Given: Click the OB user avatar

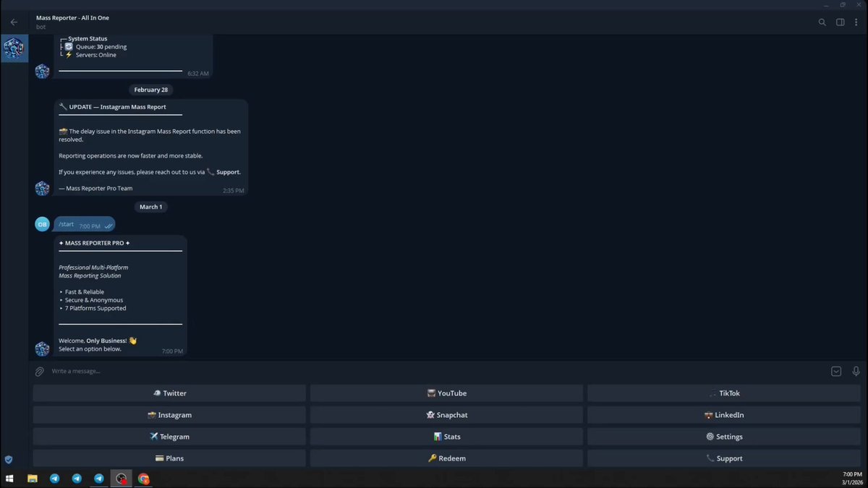Looking at the screenshot, I should 43,224.
